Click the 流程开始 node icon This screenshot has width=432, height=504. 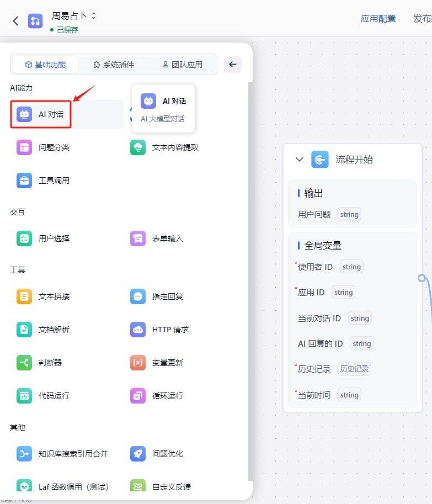pyautogui.click(x=320, y=160)
